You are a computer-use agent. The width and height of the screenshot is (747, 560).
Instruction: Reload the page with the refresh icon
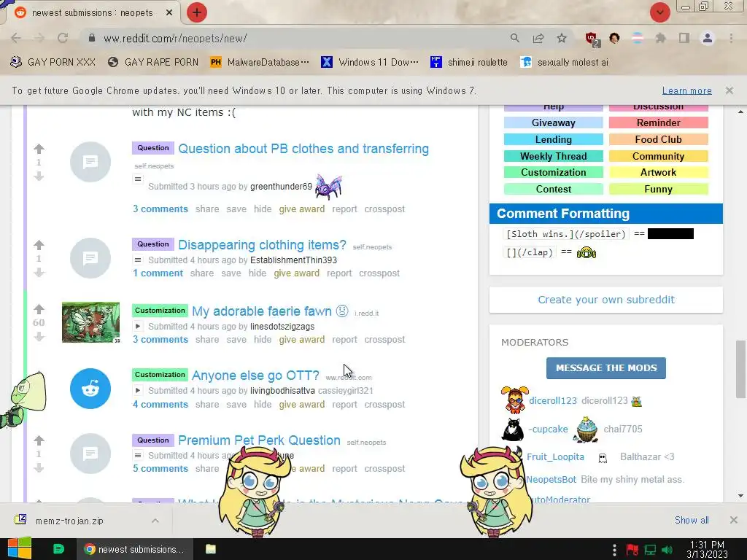click(x=63, y=38)
